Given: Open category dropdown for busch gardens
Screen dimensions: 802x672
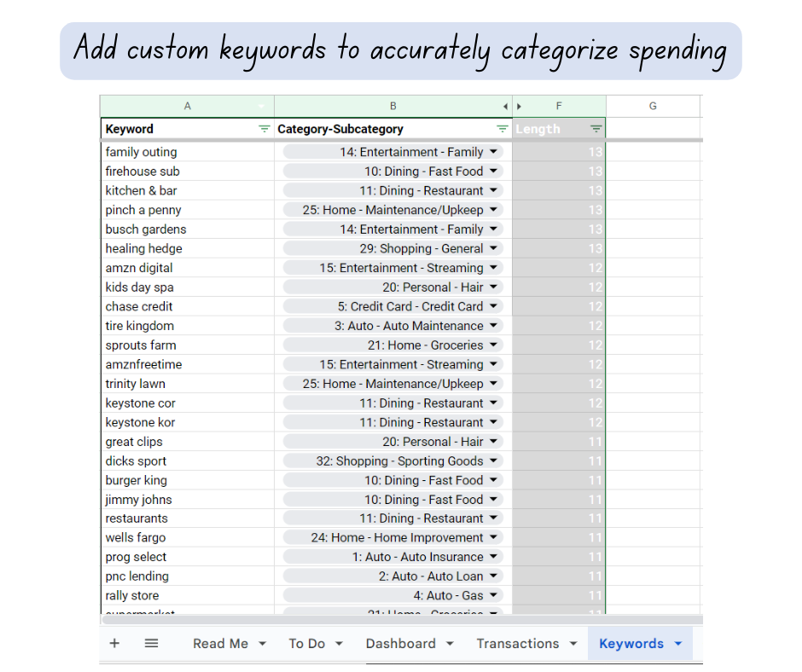Looking at the screenshot, I should (x=494, y=229).
